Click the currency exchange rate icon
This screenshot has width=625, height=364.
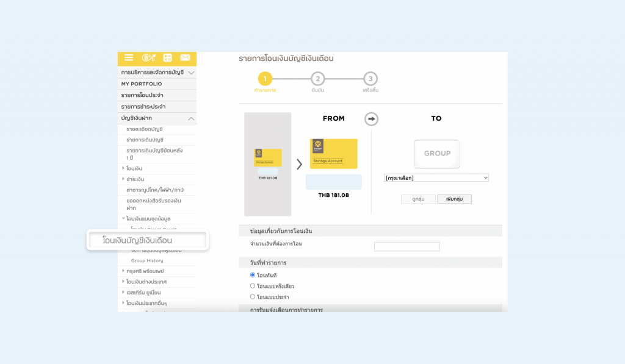[148, 58]
